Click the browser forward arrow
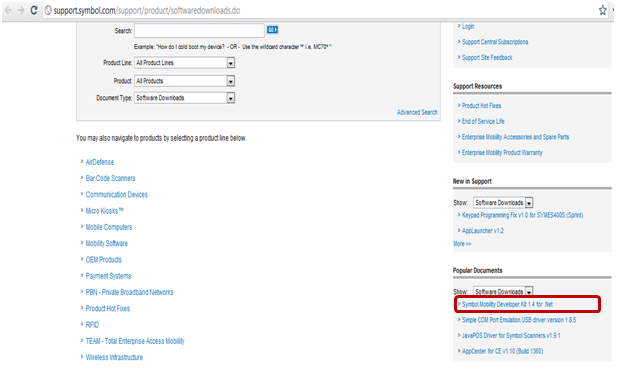Image resolution: width=617 pixels, height=369 pixels. (x=21, y=10)
